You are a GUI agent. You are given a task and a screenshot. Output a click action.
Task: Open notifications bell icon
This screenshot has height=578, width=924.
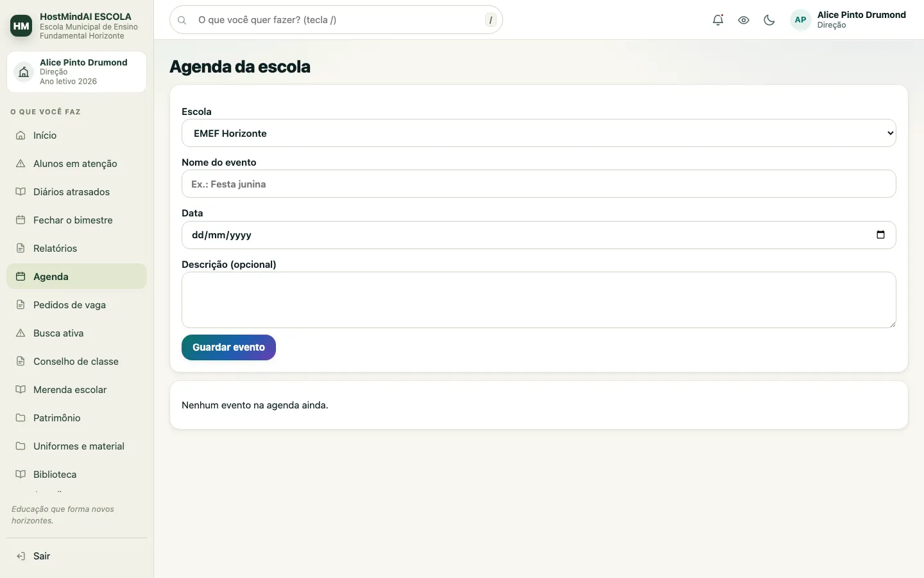pyautogui.click(x=718, y=20)
